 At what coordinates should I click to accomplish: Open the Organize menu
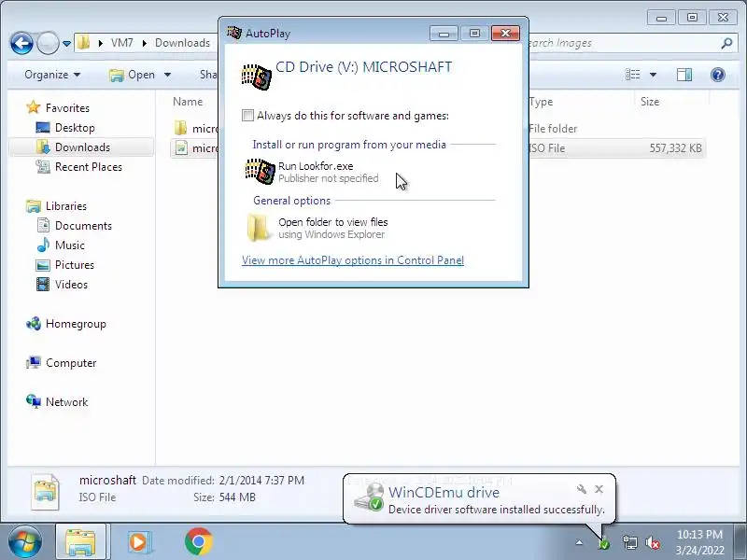(52, 75)
